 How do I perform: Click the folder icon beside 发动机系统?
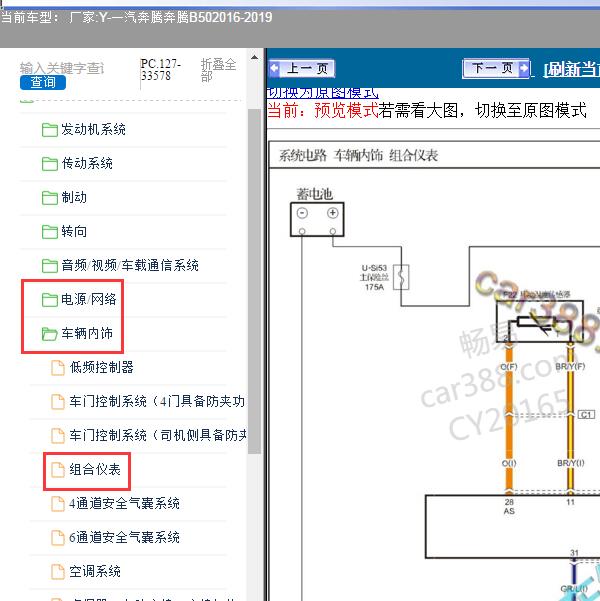pyautogui.click(x=49, y=130)
